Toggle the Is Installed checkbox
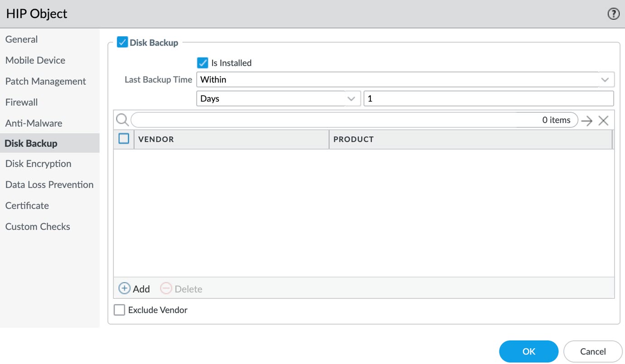The height and width of the screenshot is (364, 625). point(203,63)
